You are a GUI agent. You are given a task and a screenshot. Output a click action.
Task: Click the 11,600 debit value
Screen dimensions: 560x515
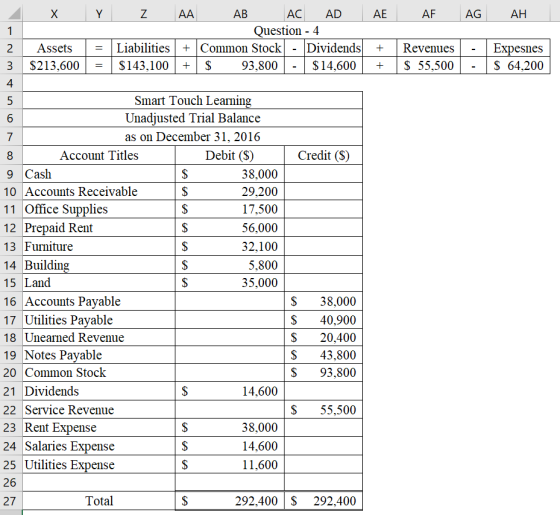[x=230, y=465]
